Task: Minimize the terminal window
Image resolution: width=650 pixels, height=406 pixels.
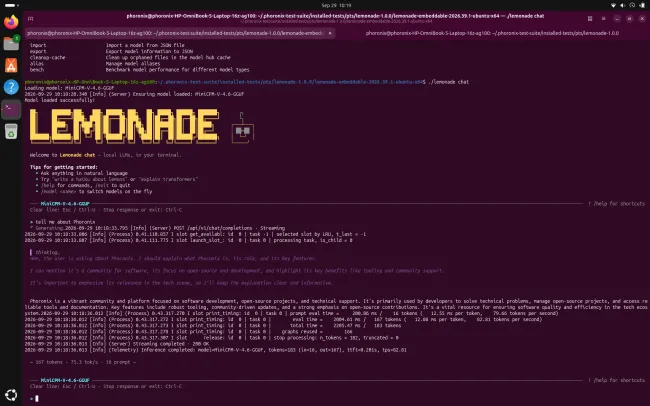Action: [x=617, y=19]
